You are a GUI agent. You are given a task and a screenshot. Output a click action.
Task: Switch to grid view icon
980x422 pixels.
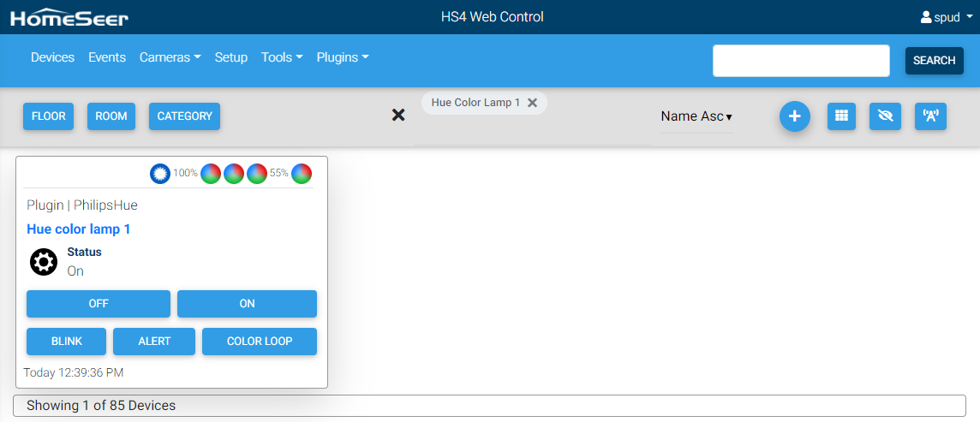[x=841, y=116]
